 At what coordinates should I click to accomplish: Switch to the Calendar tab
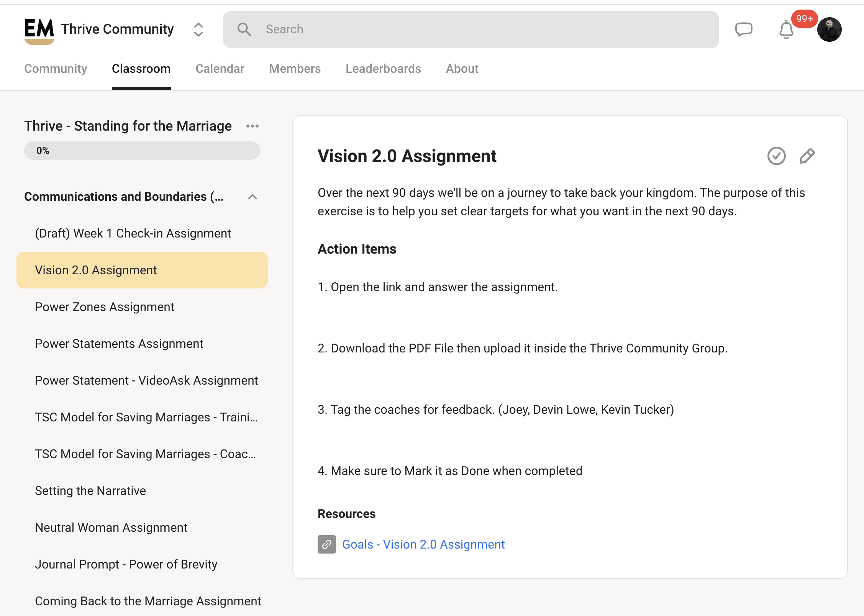click(220, 69)
